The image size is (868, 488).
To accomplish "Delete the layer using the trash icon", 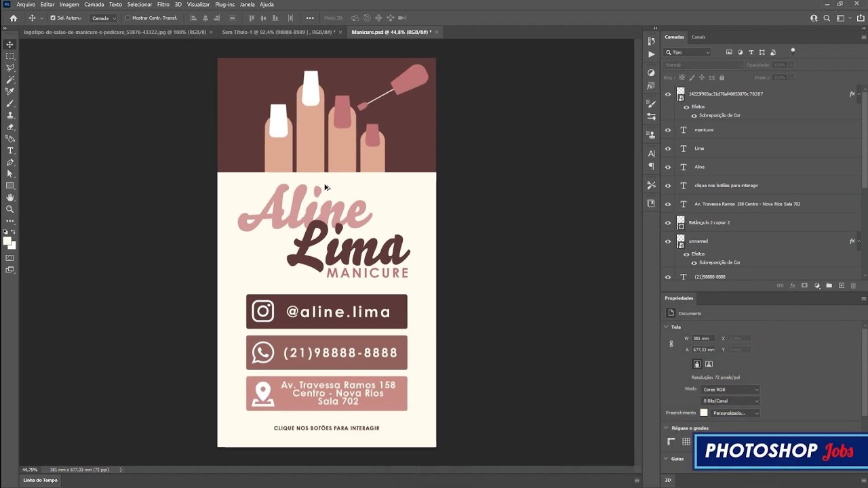I will click(854, 286).
